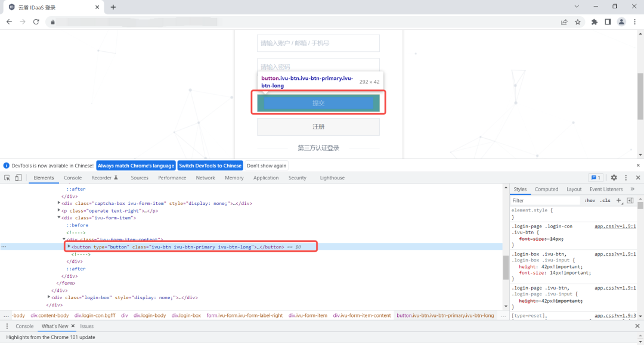Click Switch DevTools to Chinese

[210, 166]
